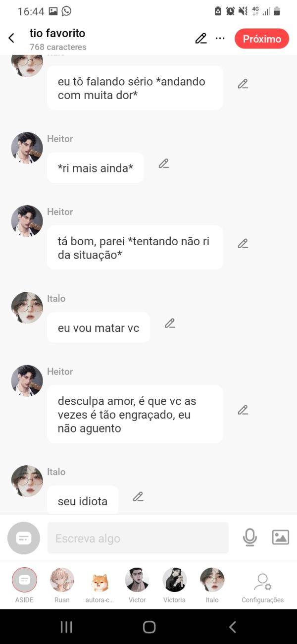The width and height of the screenshot is (297, 644).
Task: Tap the gray aside button beside input
Action: [24, 538]
